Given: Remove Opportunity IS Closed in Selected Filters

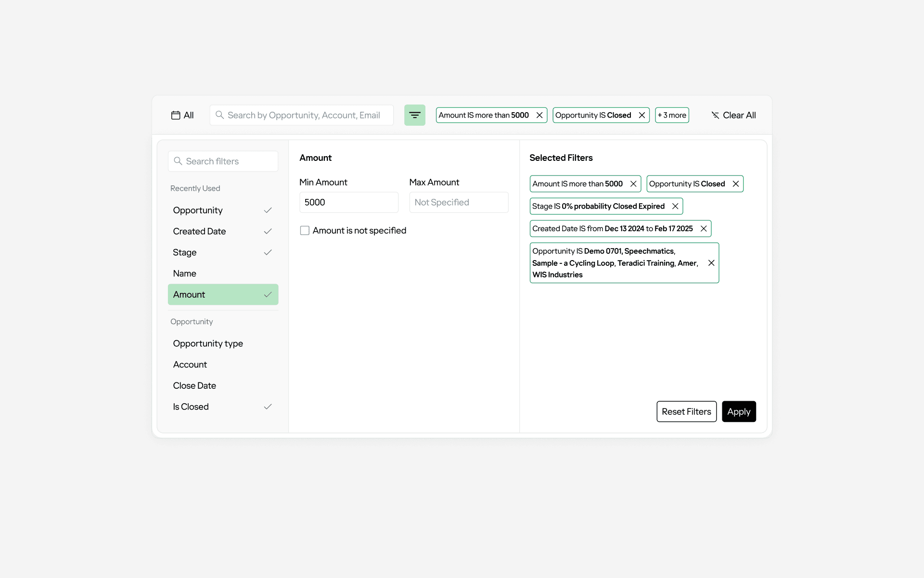Looking at the screenshot, I should point(736,184).
